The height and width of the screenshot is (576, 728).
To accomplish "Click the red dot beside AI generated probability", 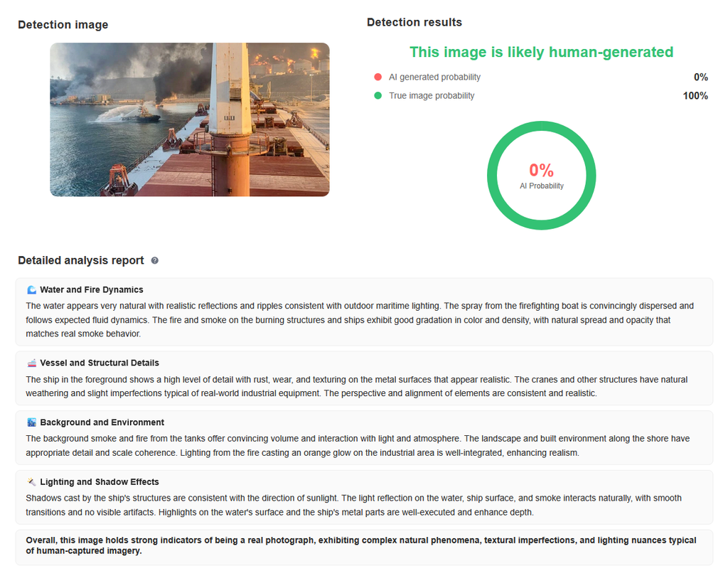I will (378, 78).
